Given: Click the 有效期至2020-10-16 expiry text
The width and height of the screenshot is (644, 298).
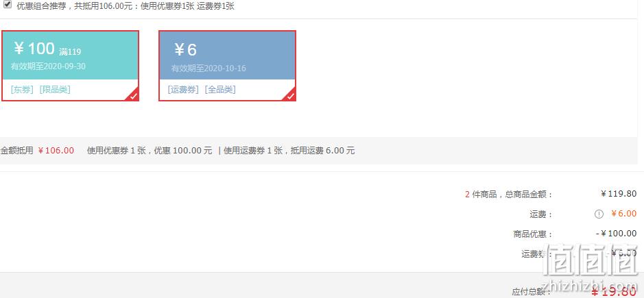Looking at the screenshot, I should coord(208,68).
